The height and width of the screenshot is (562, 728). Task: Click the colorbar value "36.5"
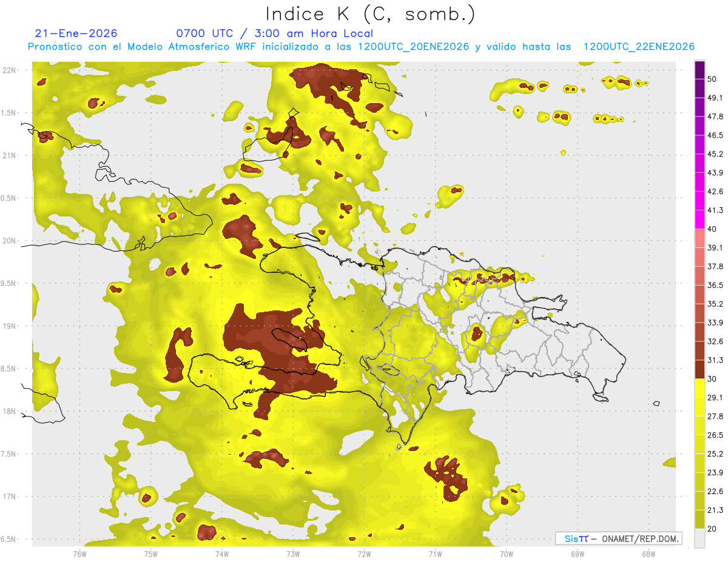tap(716, 285)
